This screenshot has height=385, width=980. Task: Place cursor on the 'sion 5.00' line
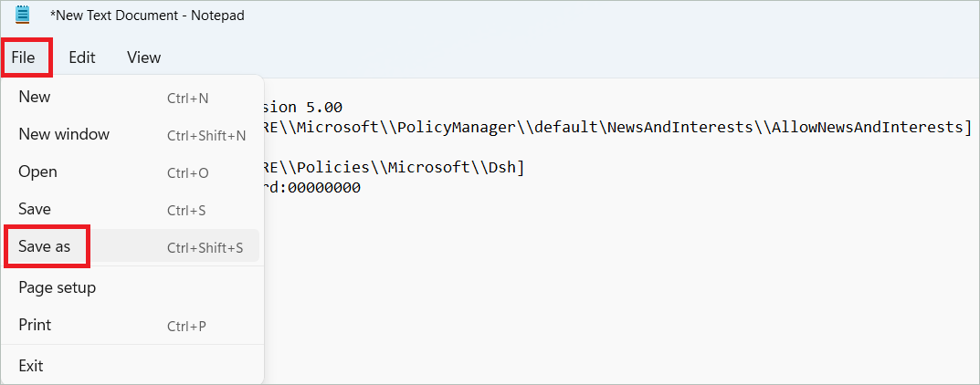tap(303, 108)
